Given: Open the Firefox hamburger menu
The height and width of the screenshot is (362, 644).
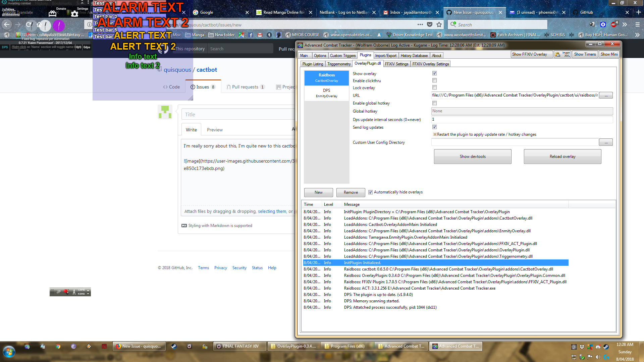Looking at the screenshot, I should 637,24.
